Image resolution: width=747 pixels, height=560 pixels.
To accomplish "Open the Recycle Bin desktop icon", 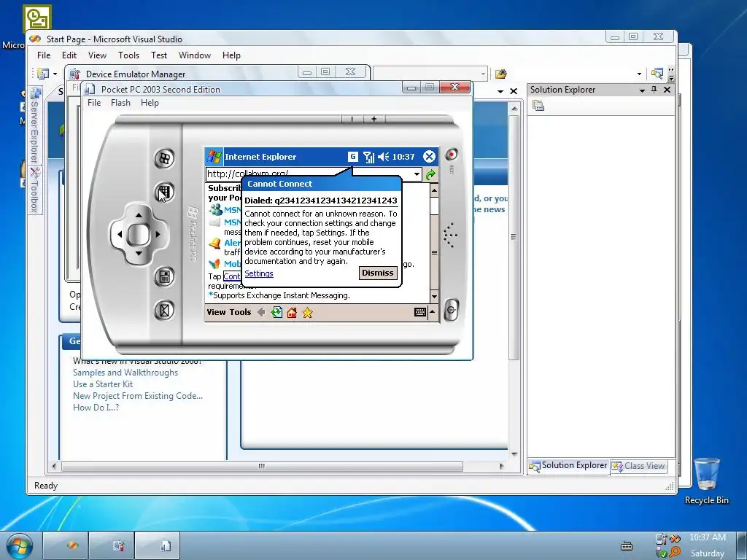I will 706,480.
